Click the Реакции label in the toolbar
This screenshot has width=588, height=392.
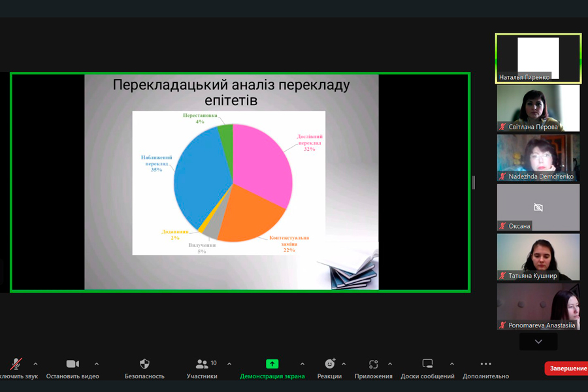tap(330, 376)
